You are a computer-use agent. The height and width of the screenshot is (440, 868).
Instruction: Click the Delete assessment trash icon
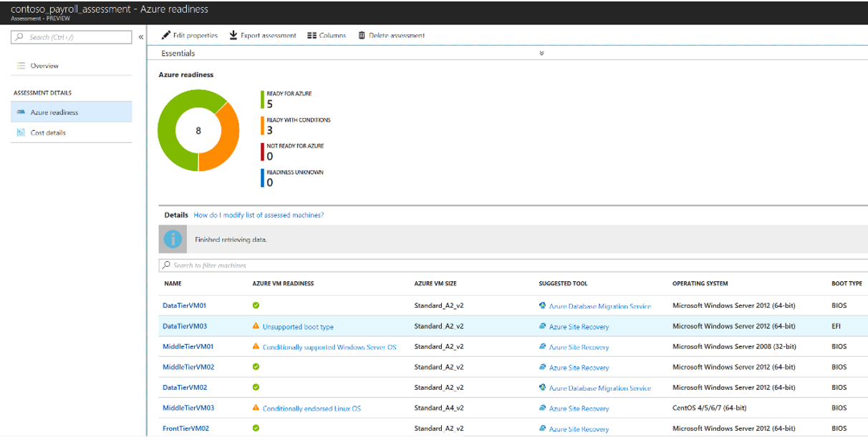tap(360, 35)
